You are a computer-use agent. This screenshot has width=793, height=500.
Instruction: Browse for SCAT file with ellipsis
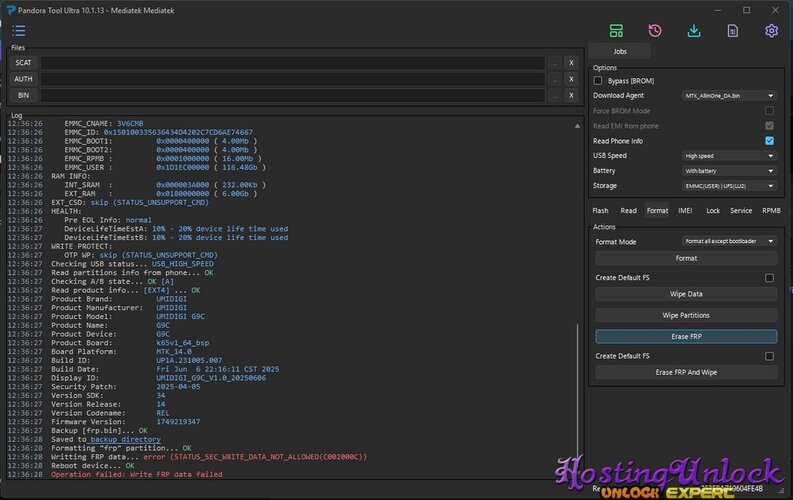tap(555, 63)
